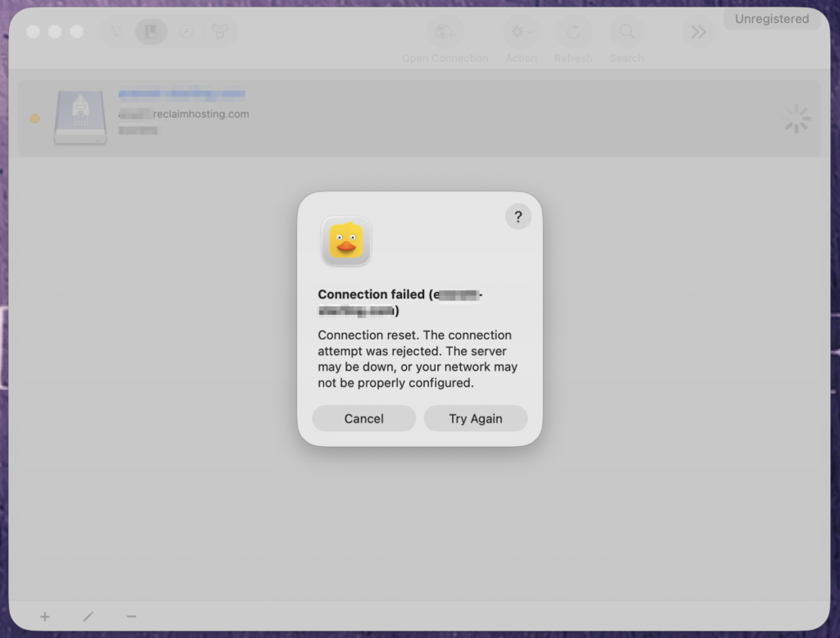The height and width of the screenshot is (638, 840).
Task: Select the bookmark drive icon
Action: coord(80,117)
